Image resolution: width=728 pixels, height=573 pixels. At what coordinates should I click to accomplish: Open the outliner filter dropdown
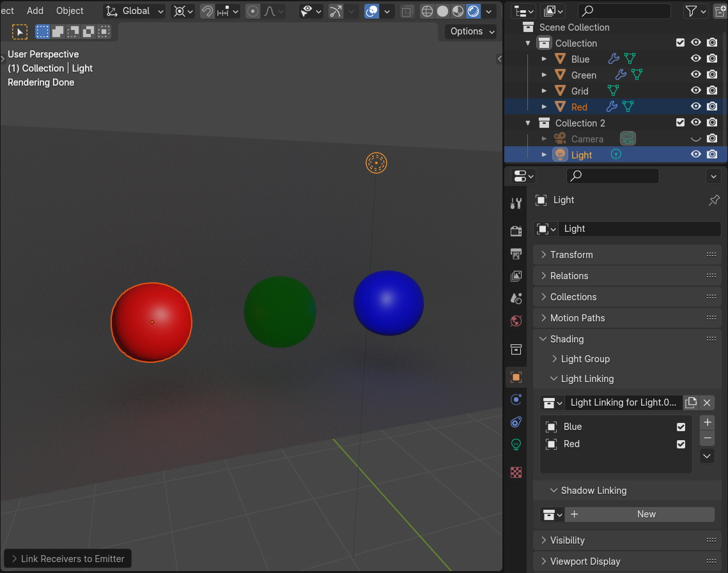tap(695, 11)
